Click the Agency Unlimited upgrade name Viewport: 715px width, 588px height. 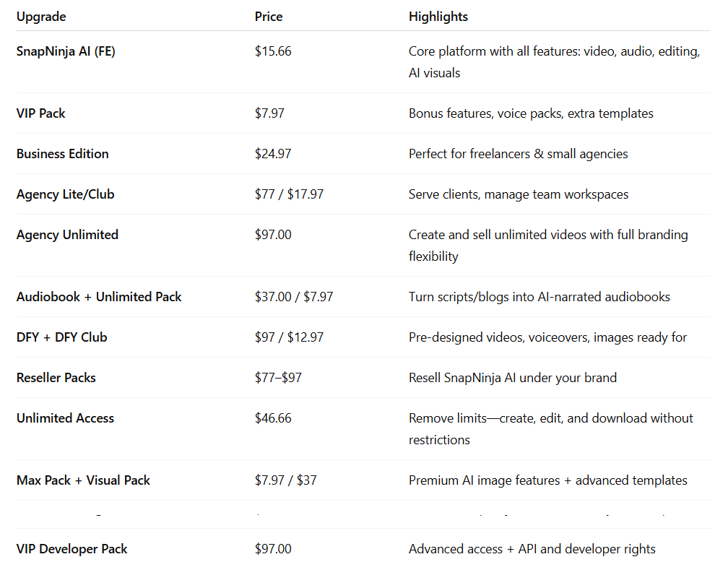[67, 235]
